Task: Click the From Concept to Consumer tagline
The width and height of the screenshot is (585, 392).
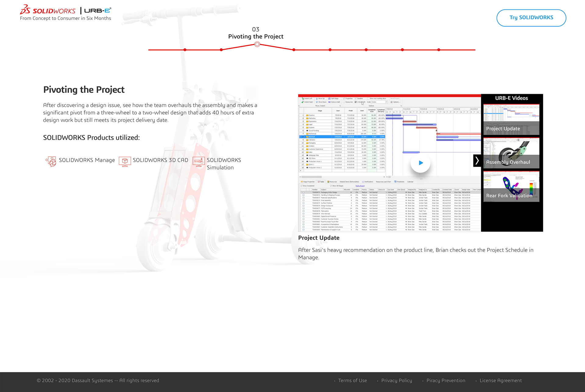Action: [66, 18]
